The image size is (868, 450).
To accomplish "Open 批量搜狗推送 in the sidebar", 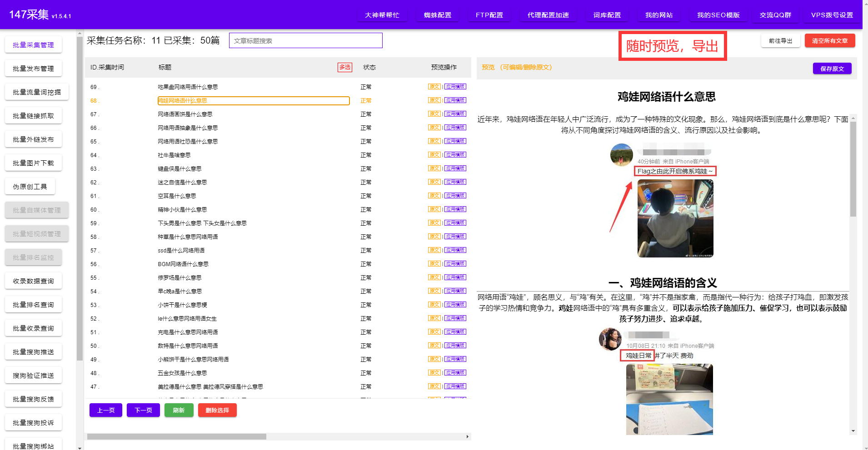I will click(33, 352).
